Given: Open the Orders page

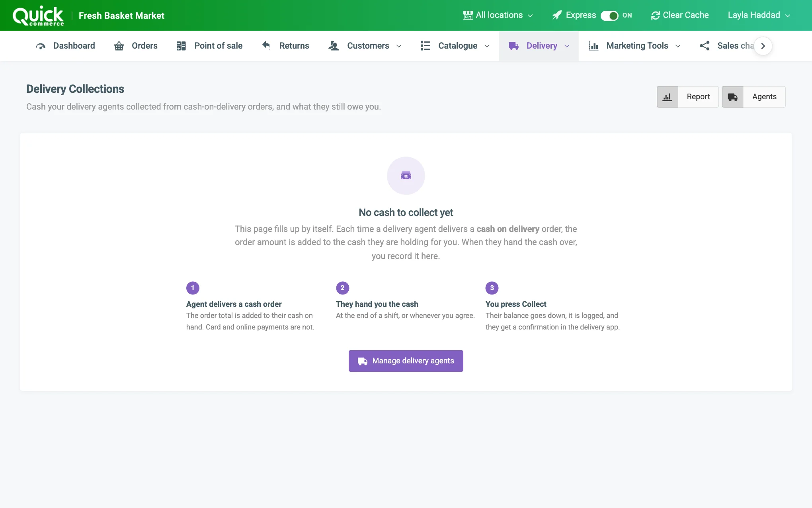Looking at the screenshot, I should click(x=136, y=46).
